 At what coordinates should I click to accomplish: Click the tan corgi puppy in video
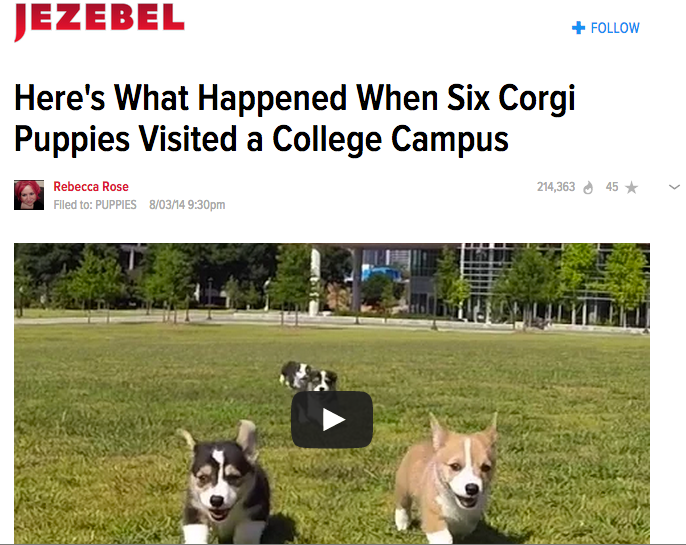(x=446, y=477)
